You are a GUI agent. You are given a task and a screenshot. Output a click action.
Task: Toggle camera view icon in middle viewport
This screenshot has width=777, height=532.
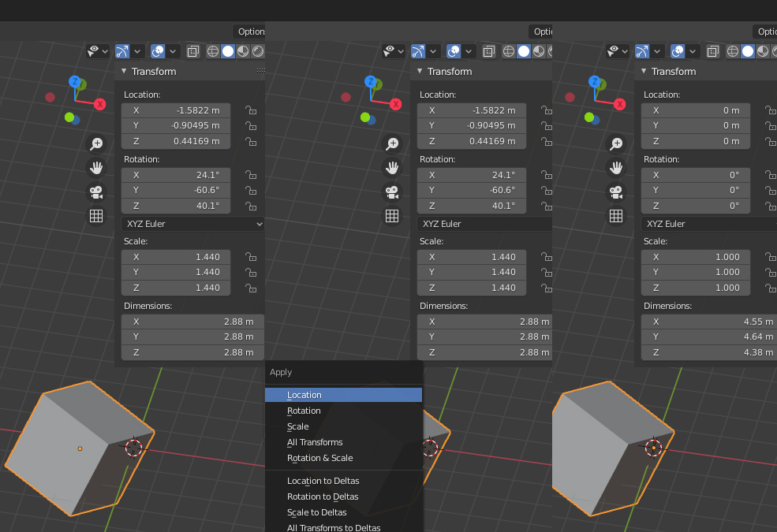(x=392, y=192)
